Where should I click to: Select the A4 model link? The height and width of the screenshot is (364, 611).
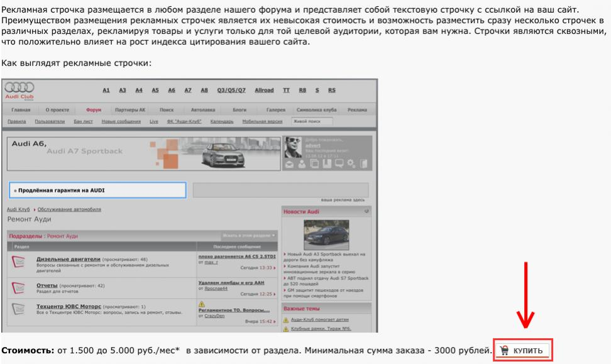click(139, 90)
